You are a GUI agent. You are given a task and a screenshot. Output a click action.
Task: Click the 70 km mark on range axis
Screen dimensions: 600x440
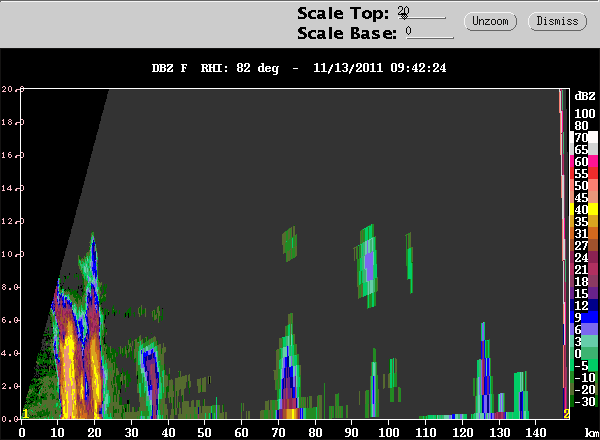[x=278, y=433]
